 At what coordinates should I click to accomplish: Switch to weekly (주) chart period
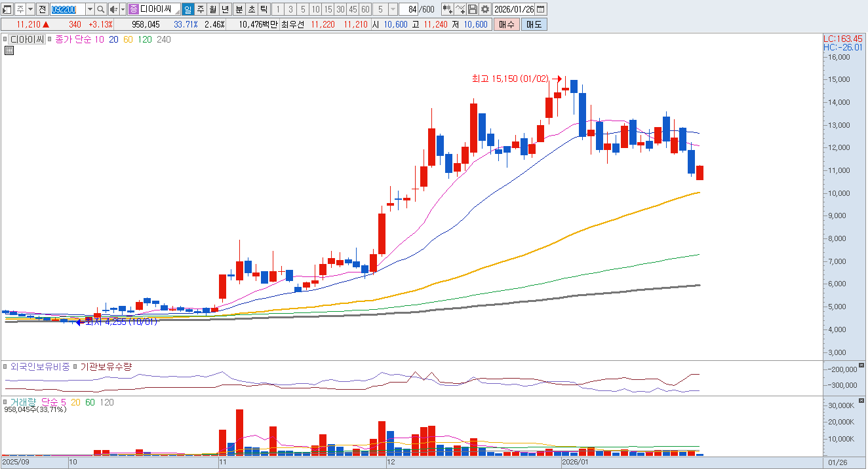click(x=200, y=9)
